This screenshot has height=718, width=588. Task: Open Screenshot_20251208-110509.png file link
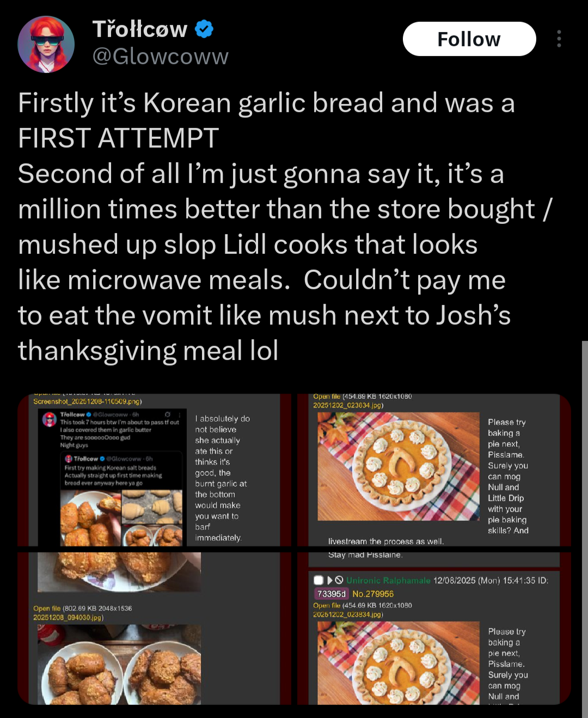click(x=86, y=401)
